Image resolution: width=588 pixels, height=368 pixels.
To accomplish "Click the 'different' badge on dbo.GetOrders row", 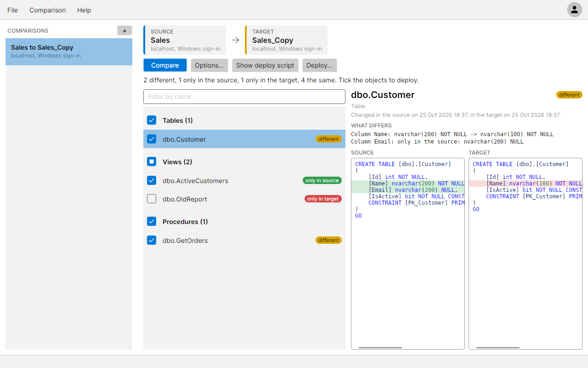I will click(x=328, y=240).
